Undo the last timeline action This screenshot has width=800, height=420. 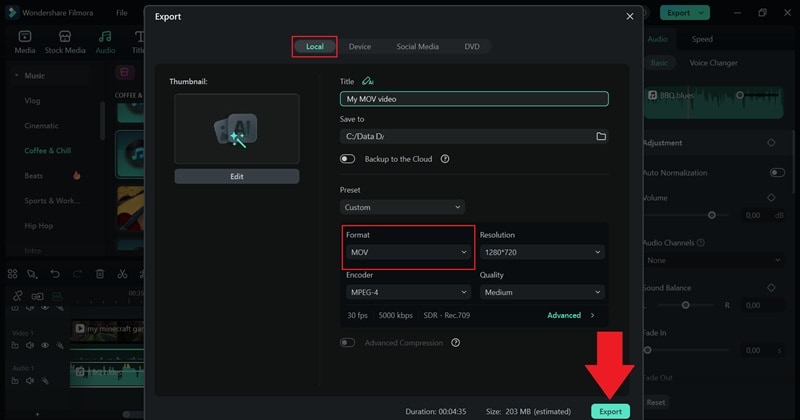point(55,274)
